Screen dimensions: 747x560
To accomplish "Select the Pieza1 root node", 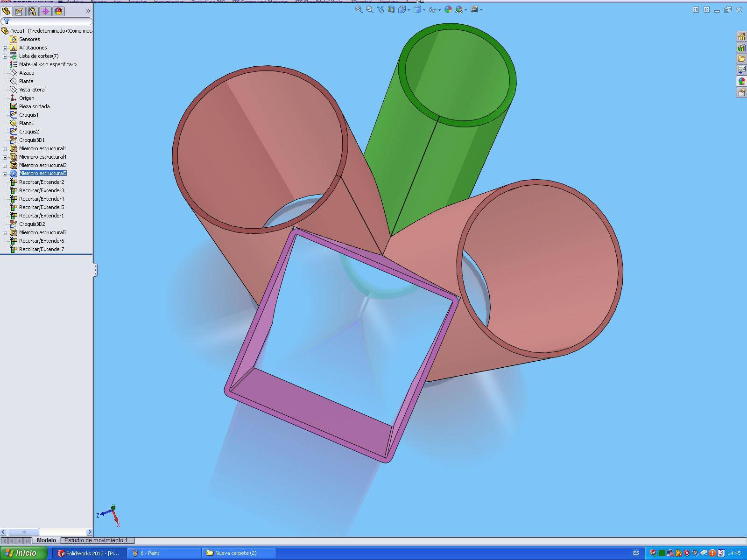I will 47,31.
